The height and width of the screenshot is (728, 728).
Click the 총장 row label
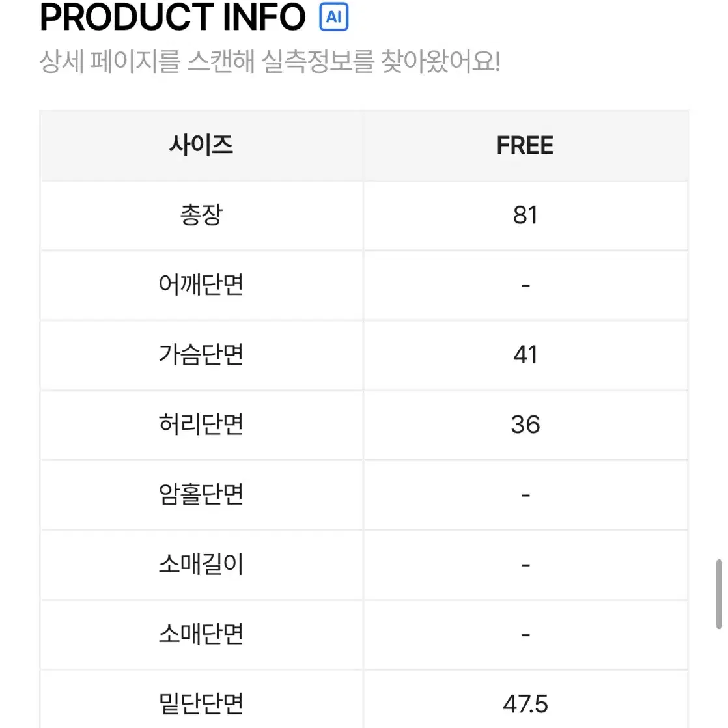[201, 215]
